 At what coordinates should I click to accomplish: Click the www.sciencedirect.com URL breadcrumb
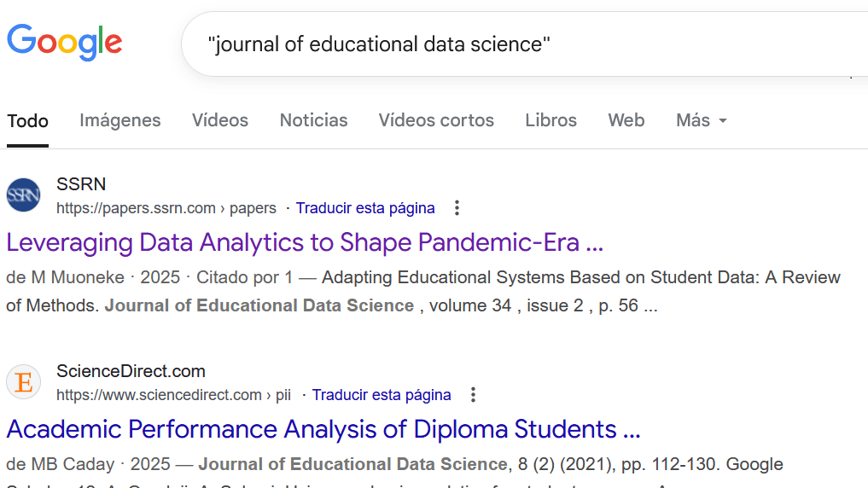coord(173,395)
